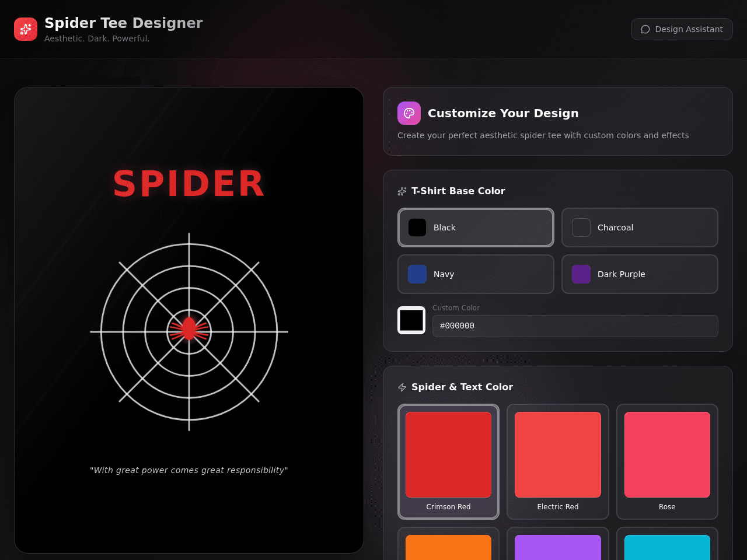Open the custom color picker swatch

(411, 320)
